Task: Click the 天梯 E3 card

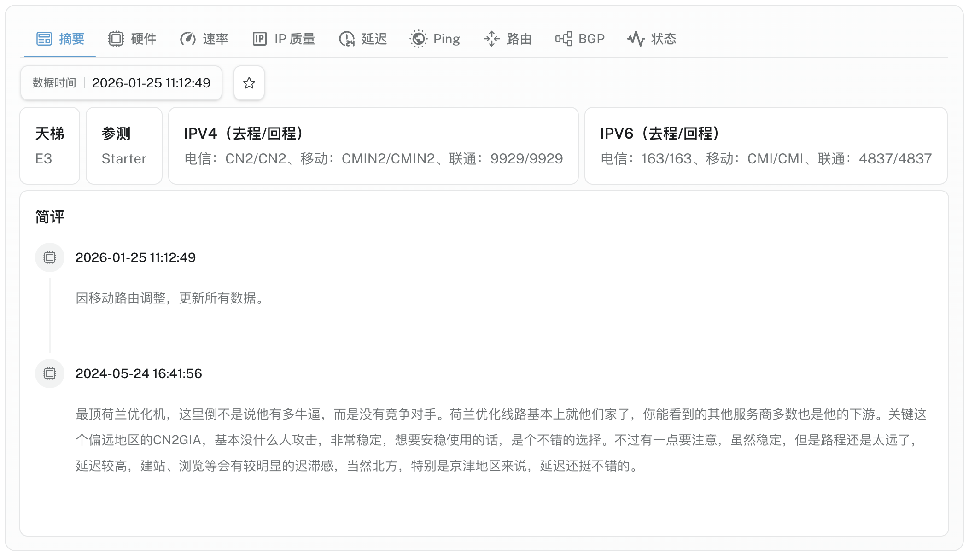Action: click(50, 146)
